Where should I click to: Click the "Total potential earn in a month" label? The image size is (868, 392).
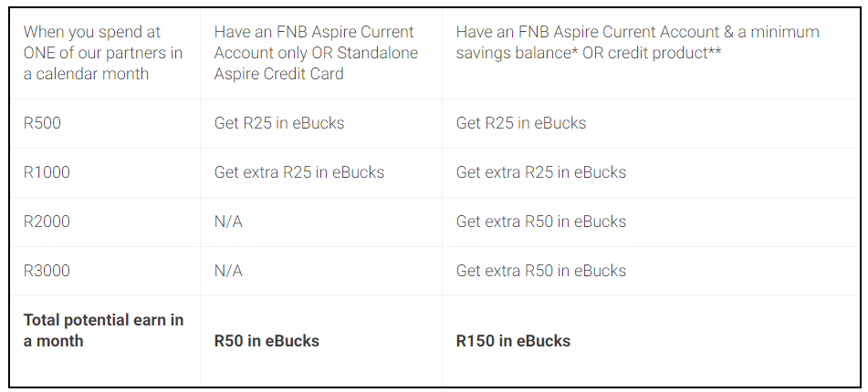(x=103, y=330)
